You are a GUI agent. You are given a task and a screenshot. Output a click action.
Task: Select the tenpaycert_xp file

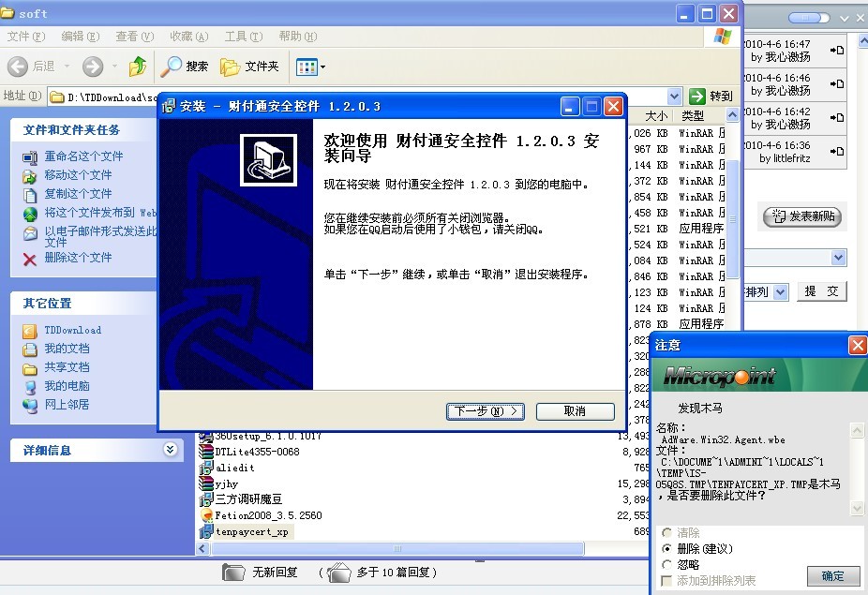(252, 532)
